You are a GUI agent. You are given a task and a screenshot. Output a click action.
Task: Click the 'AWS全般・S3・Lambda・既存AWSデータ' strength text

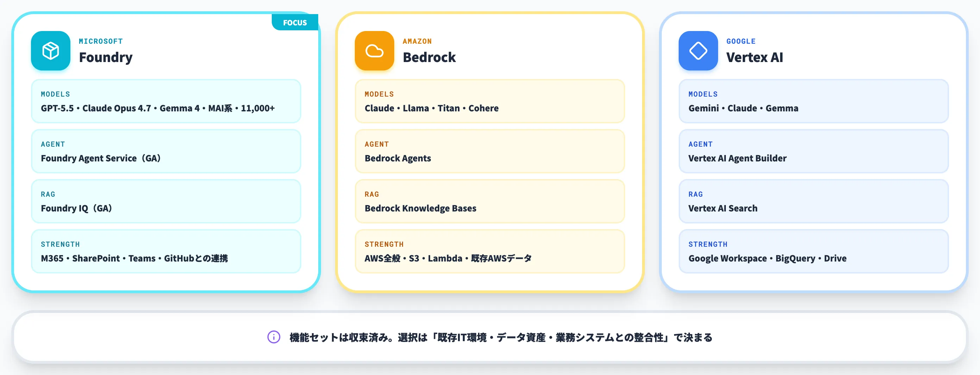448,258
